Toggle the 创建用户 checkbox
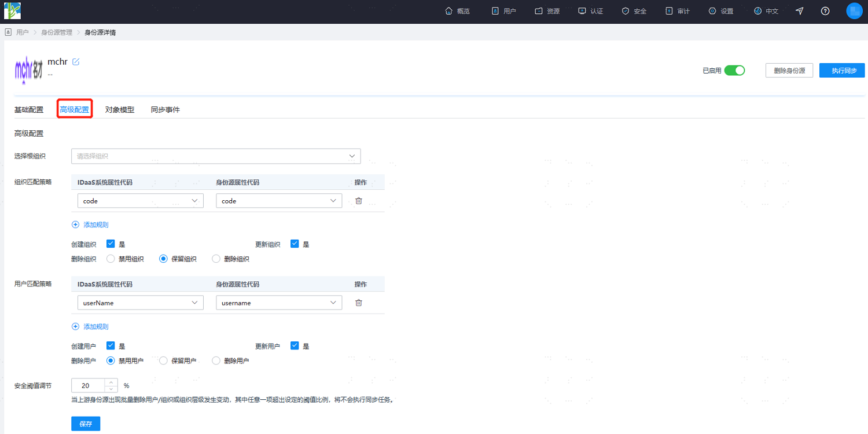This screenshot has width=868, height=434. pos(111,345)
